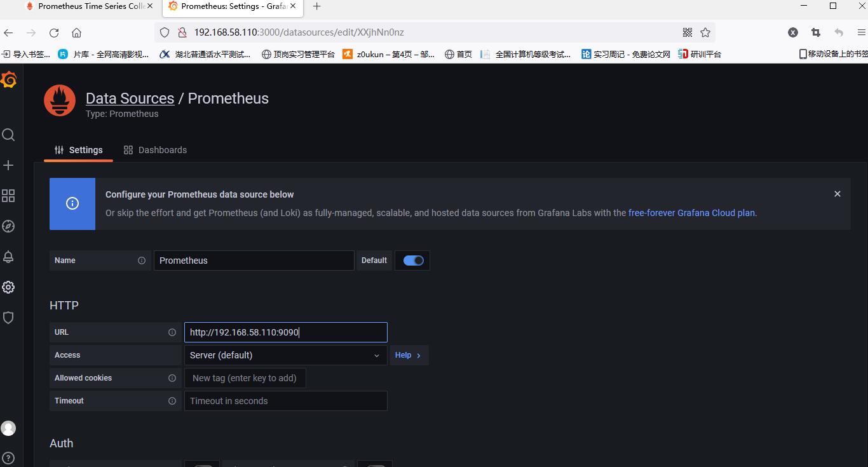Open Server Admin shield icon
The image size is (868, 467).
[8, 318]
